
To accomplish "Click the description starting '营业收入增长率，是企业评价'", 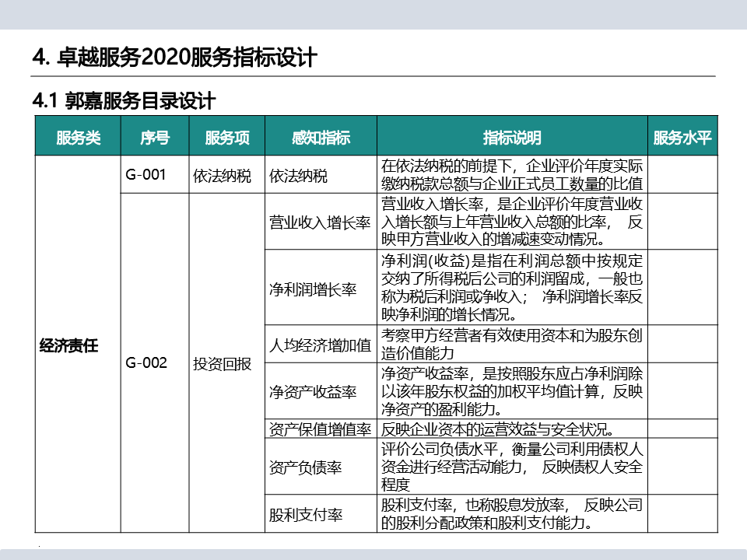I will 512,222.
